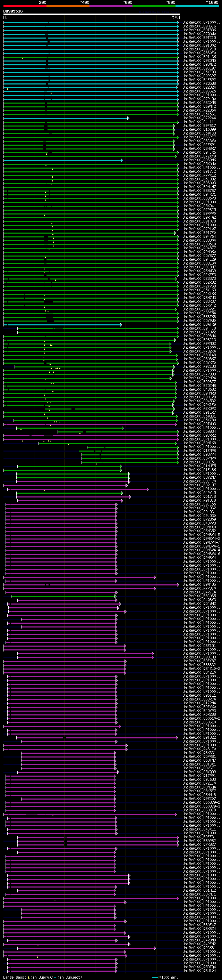Click the label UniRef100_B8ATX9
The image size is (222, 980).
pos(199,324)
